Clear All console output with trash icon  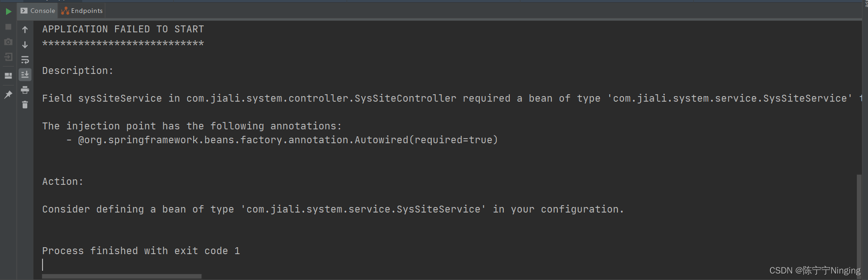pos(25,105)
